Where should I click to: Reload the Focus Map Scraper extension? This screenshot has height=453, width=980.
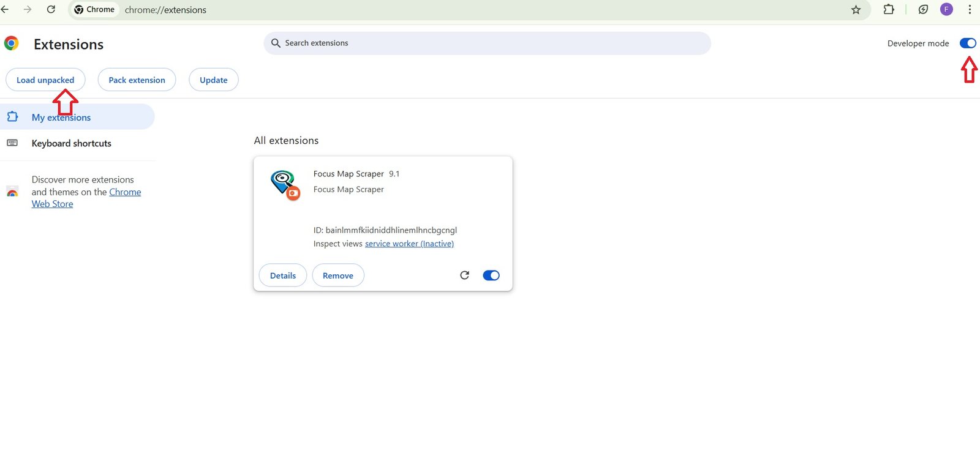click(x=464, y=275)
